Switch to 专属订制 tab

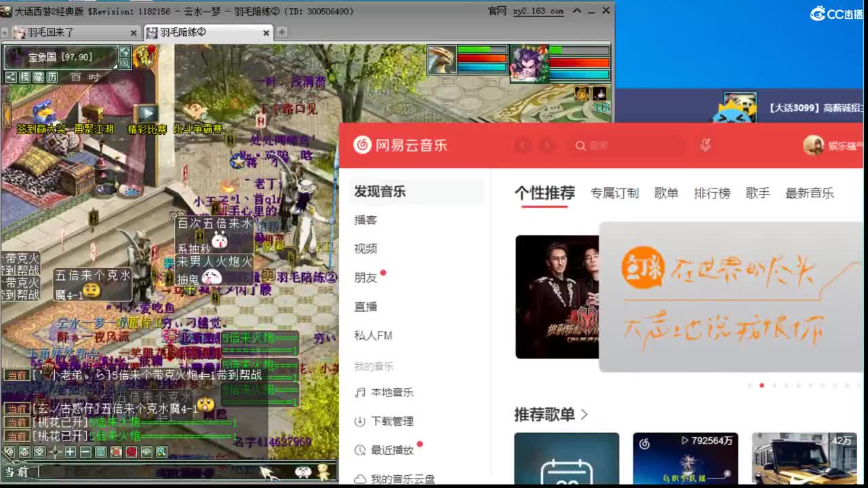click(x=614, y=193)
